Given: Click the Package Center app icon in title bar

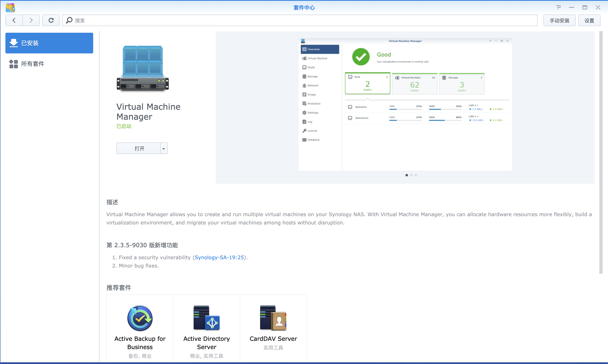Looking at the screenshot, I should 10,8.
